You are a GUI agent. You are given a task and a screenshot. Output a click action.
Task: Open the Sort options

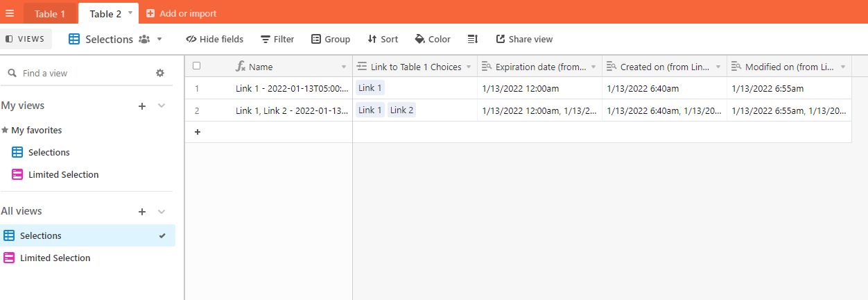[383, 39]
